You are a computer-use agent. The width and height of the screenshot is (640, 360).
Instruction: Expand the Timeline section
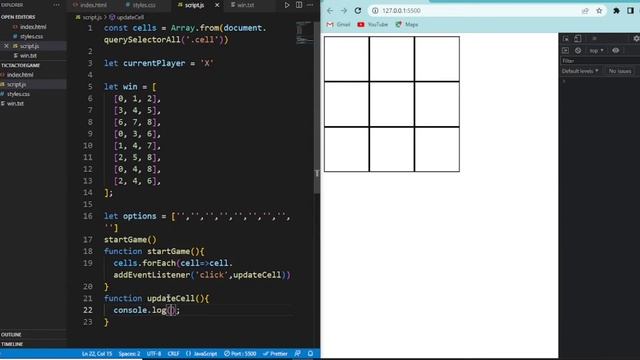pos(12,344)
